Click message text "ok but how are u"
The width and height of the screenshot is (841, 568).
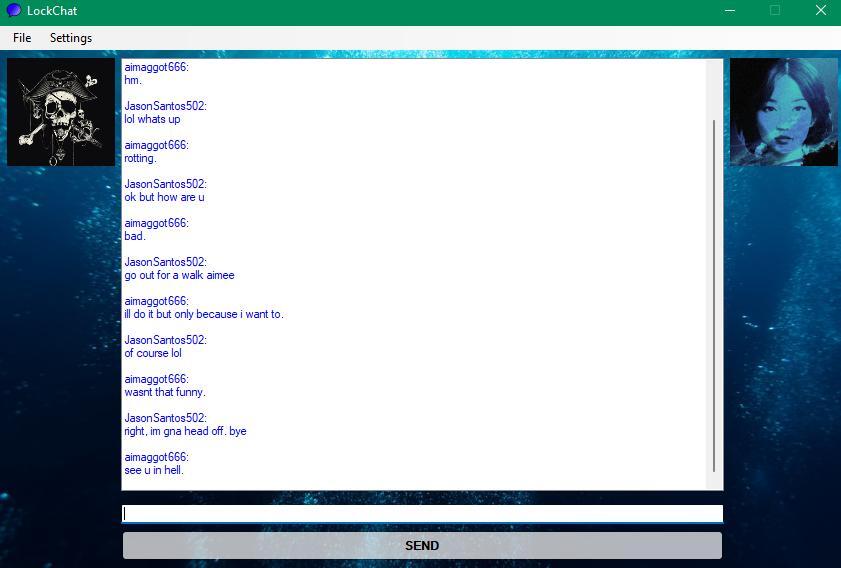pos(164,197)
